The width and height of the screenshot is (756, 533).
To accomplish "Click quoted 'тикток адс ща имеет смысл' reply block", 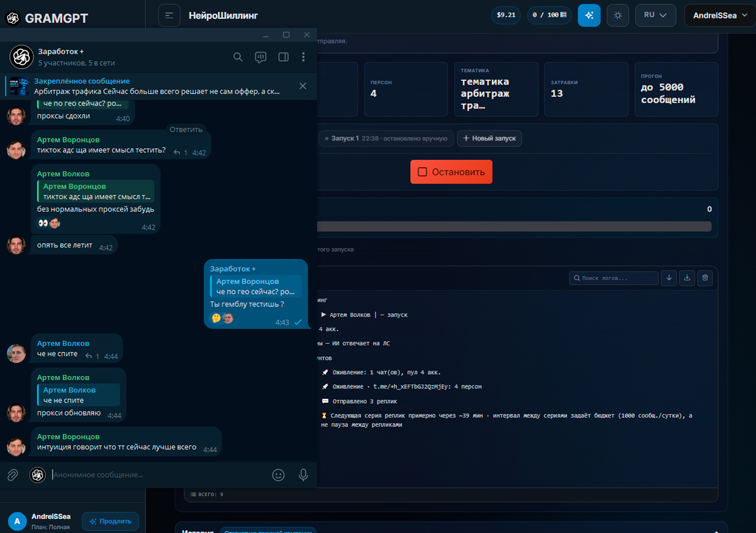I will [96, 191].
